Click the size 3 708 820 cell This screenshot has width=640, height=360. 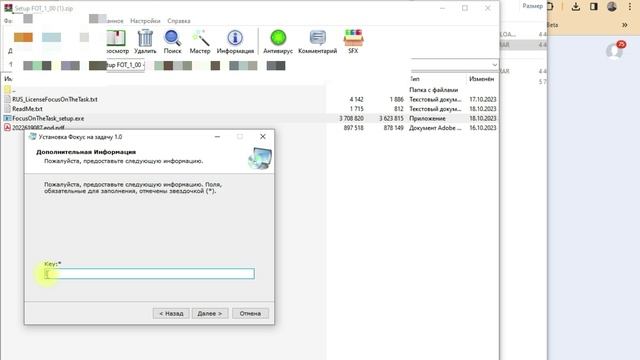(x=351, y=118)
